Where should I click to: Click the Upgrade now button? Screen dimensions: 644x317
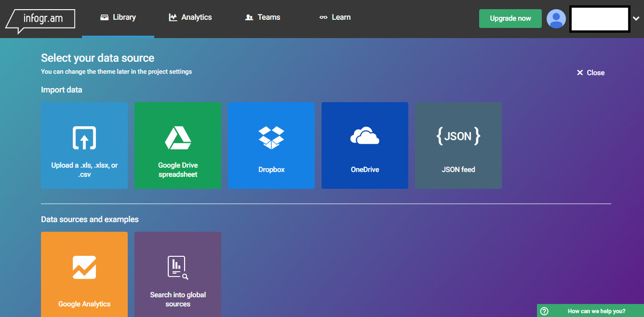click(x=510, y=18)
